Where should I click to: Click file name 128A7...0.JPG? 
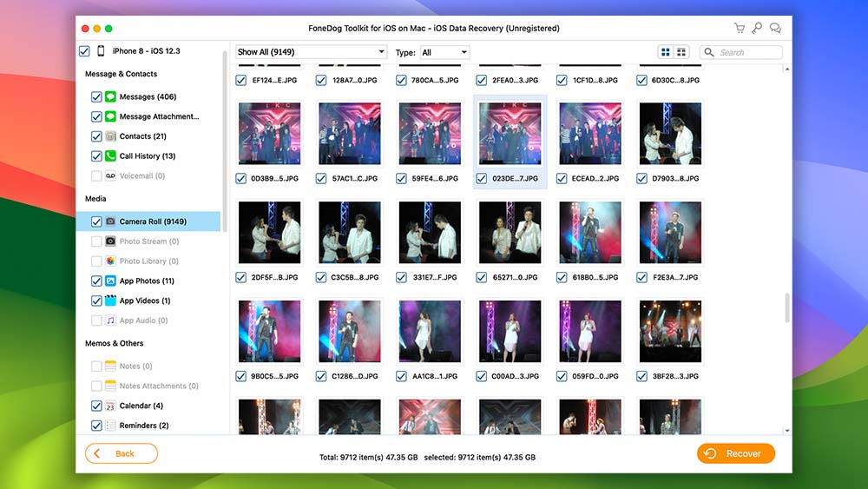pos(354,80)
